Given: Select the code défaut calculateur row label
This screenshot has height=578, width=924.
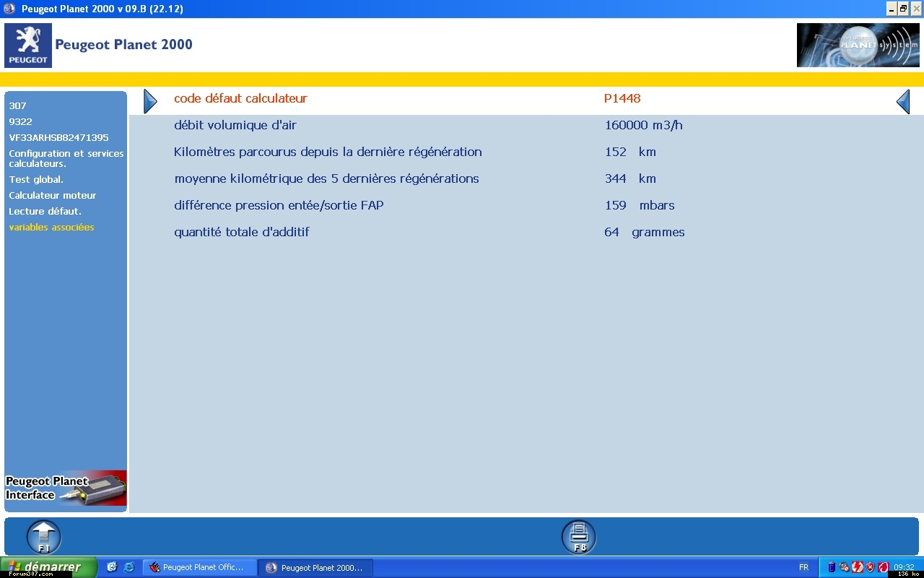Looking at the screenshot, I should pos(240,98).
